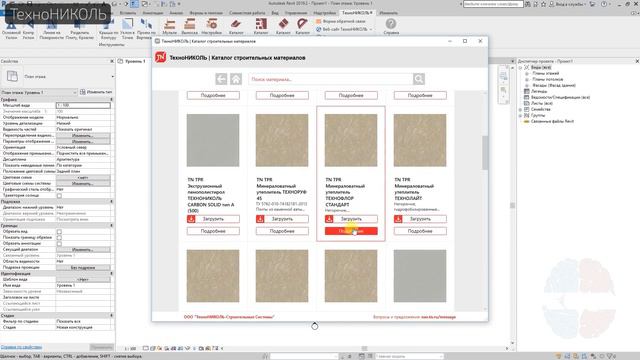
Task: Collapse the Подложка properties section
Action: pyautogui.click(x=111, y=202)
